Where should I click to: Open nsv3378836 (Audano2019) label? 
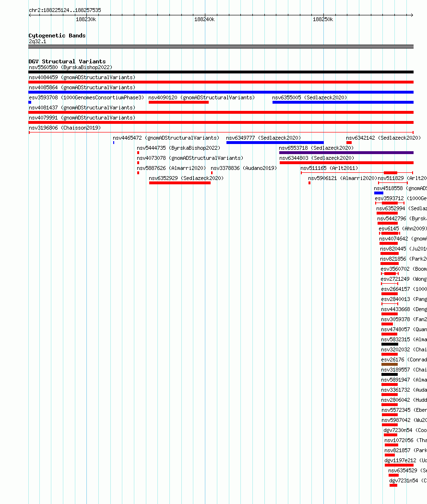tap(244, 168)
